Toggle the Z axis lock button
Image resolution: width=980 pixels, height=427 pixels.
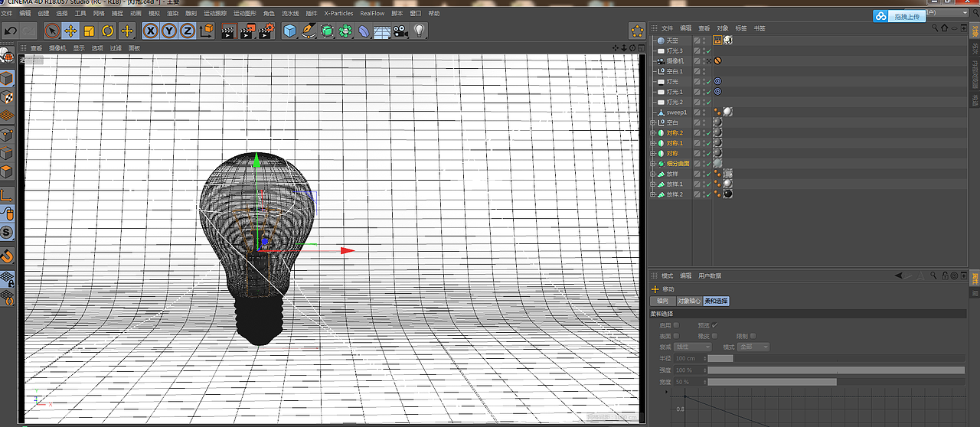tap(188, 31)
